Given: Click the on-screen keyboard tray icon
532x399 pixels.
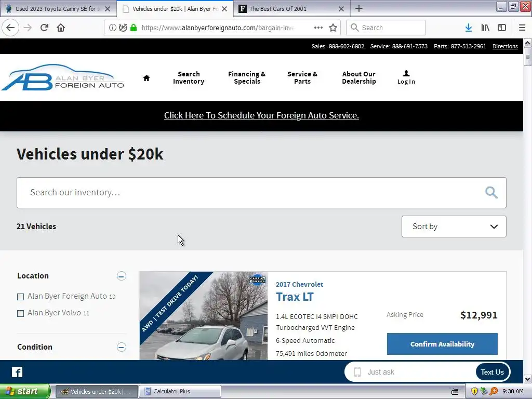Looking at the screenshot, I should (x=455, y=392).
